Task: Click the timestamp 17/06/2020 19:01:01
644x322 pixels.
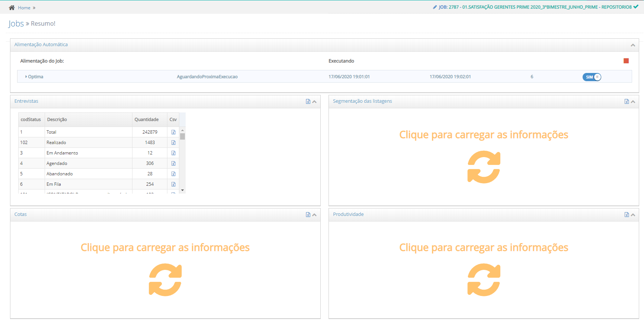Action: (349, 77)
